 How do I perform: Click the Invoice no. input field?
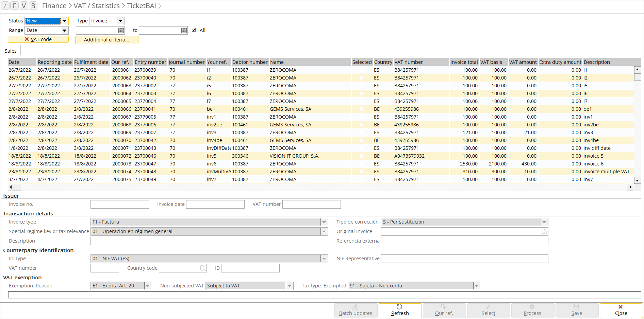click(120, 204)
